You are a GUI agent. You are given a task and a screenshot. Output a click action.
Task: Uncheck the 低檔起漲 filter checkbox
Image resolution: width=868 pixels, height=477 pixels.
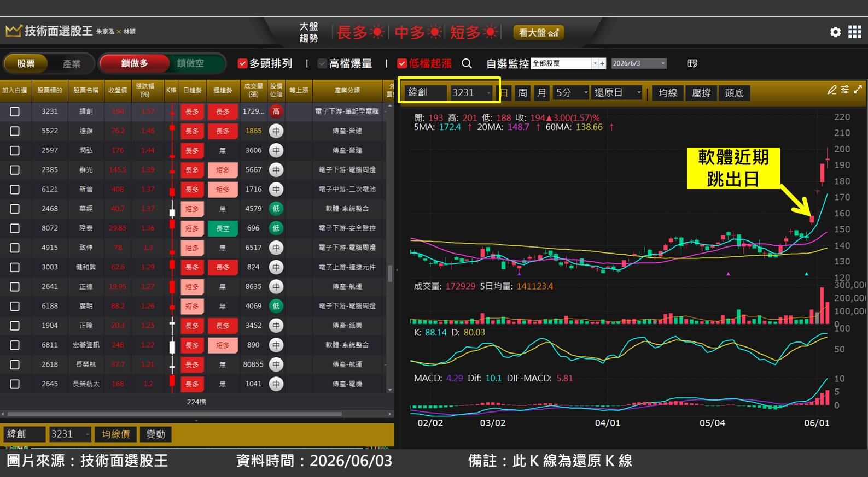coord(402,63)
